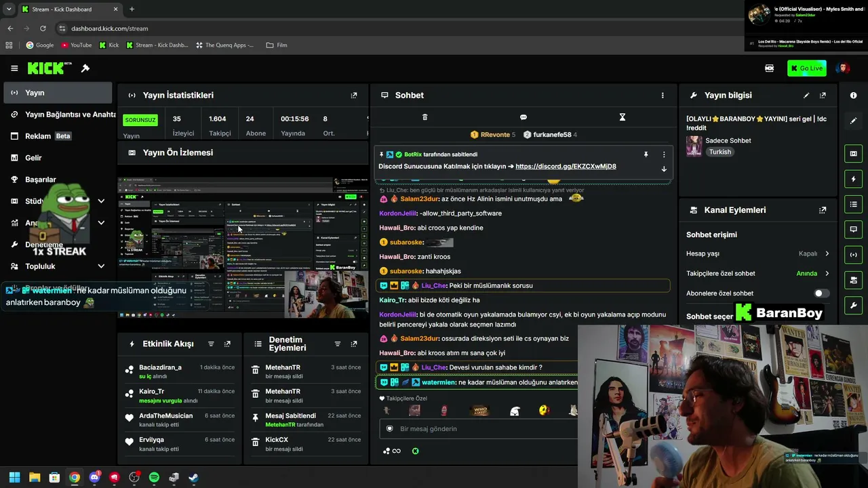The height and width of the screenshot is (488, 868).
Task: Expand the Topluluk sidebar section
Action: pyautogui.click(x=101, y=266)
